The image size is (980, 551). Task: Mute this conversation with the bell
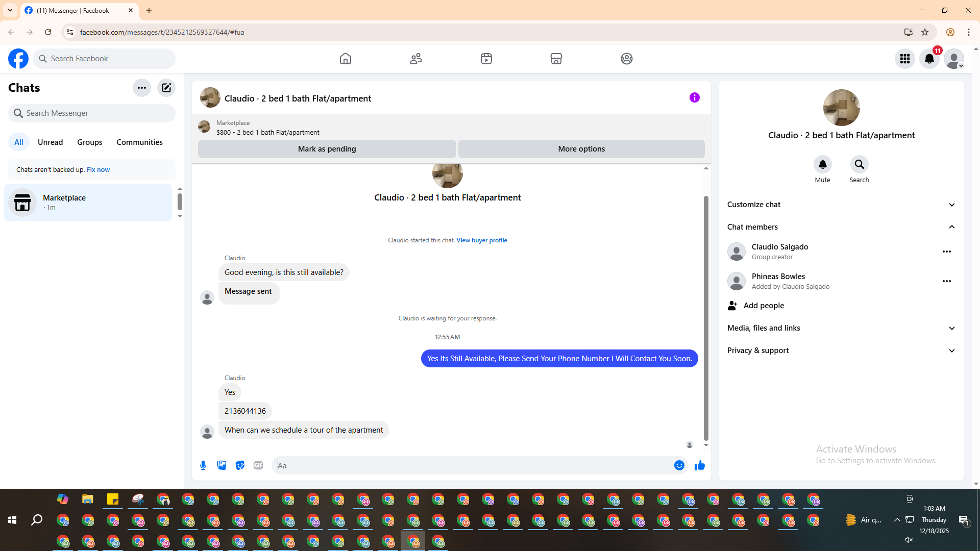point(822,165)
